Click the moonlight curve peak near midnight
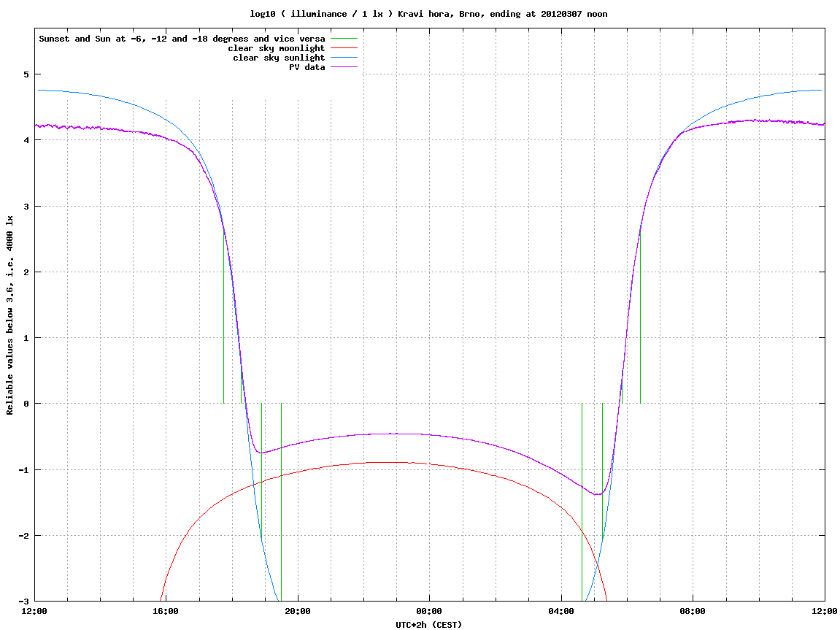840x630 pixels. [396, 462]
